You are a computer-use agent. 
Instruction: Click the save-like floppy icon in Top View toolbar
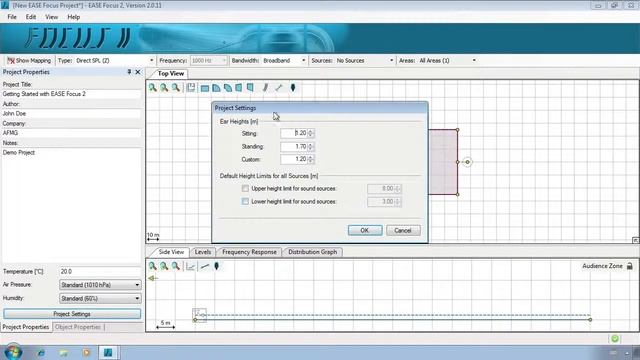pos(191,87)
